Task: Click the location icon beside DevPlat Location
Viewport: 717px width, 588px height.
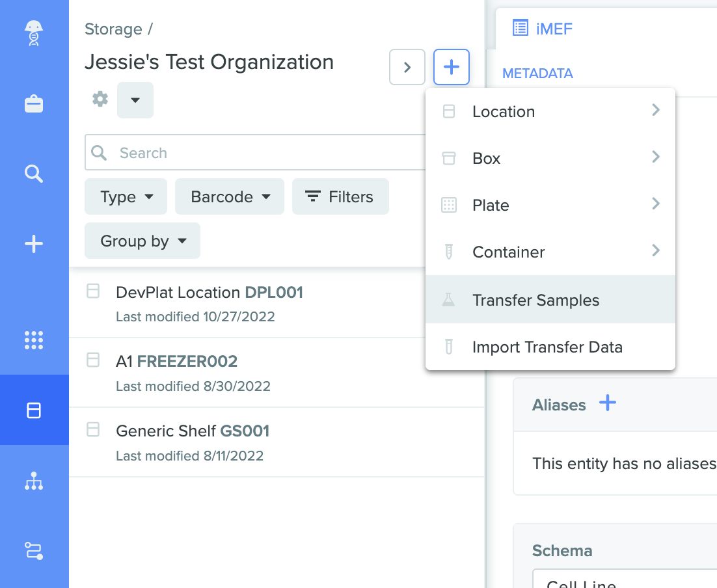Action: (93, 291)
